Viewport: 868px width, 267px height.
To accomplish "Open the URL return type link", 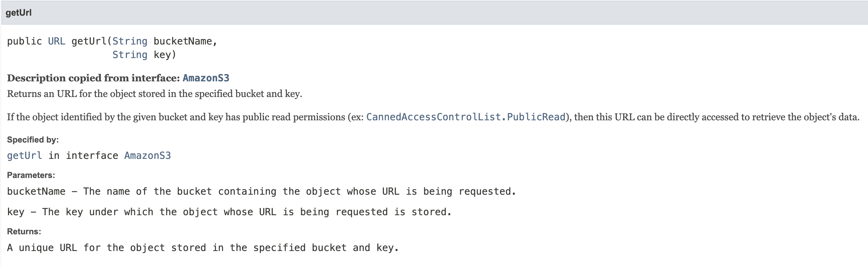I will tap(56, 41).
